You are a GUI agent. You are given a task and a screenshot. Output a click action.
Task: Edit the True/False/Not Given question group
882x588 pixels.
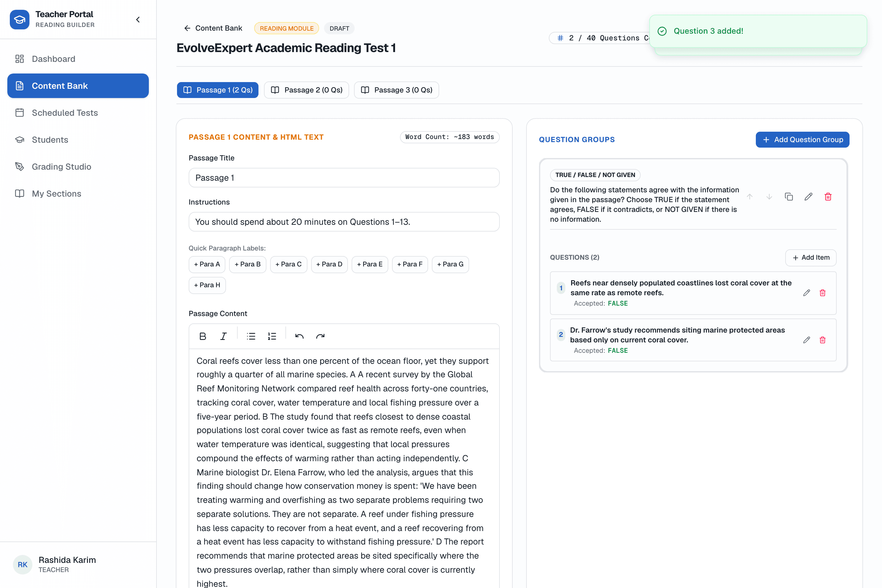(x=808, y=197)
